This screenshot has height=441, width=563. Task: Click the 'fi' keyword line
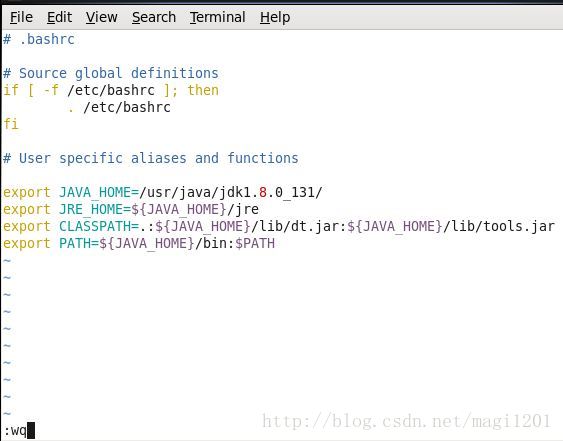click(x=11, y=124)
